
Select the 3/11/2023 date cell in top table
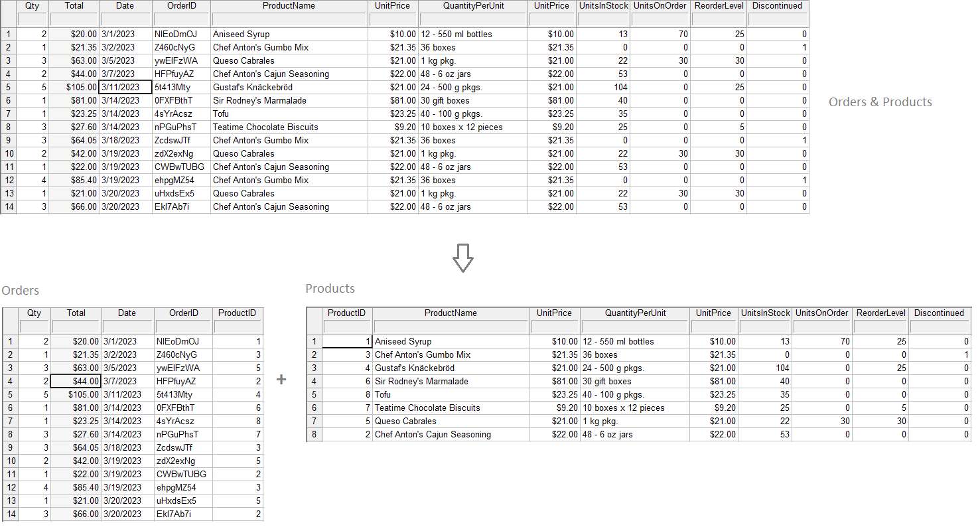125,87
